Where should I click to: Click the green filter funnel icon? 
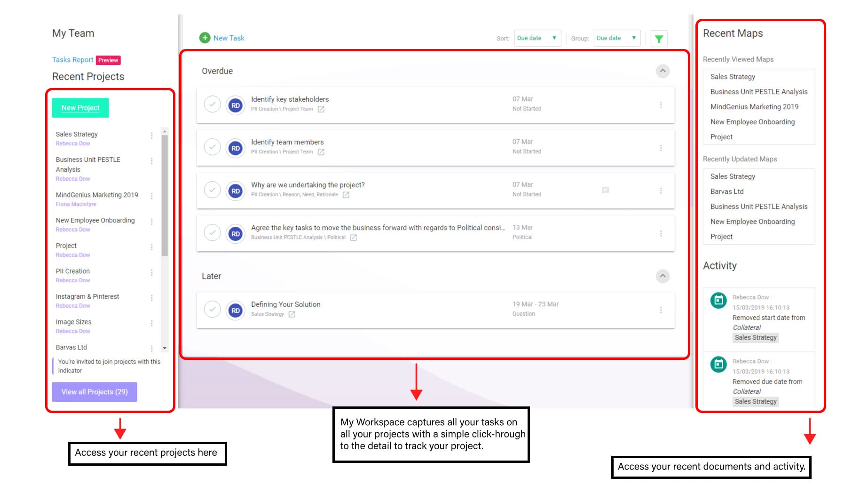[x=659, y=39]
